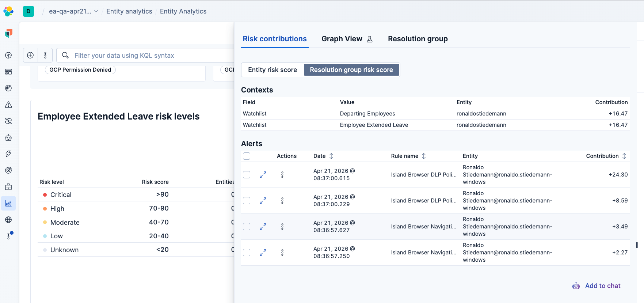644x303 pixels.
Task: Click the GCP Permission Denied badge
Action: coord(80,70)
